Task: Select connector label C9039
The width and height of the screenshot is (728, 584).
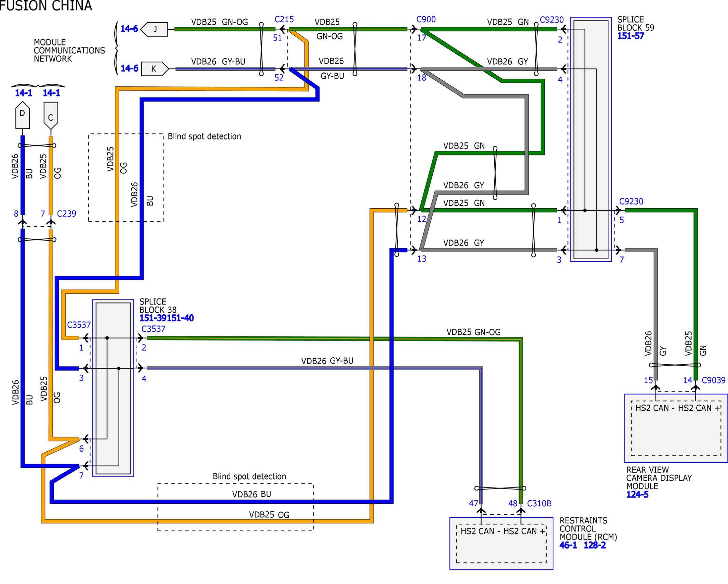Action: coord(714,380)
